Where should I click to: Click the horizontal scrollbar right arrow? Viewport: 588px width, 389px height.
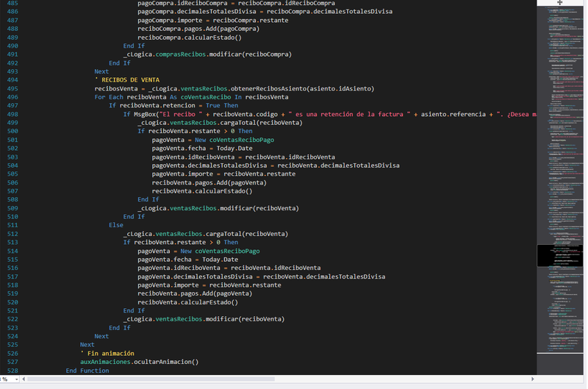click(532, 379)
